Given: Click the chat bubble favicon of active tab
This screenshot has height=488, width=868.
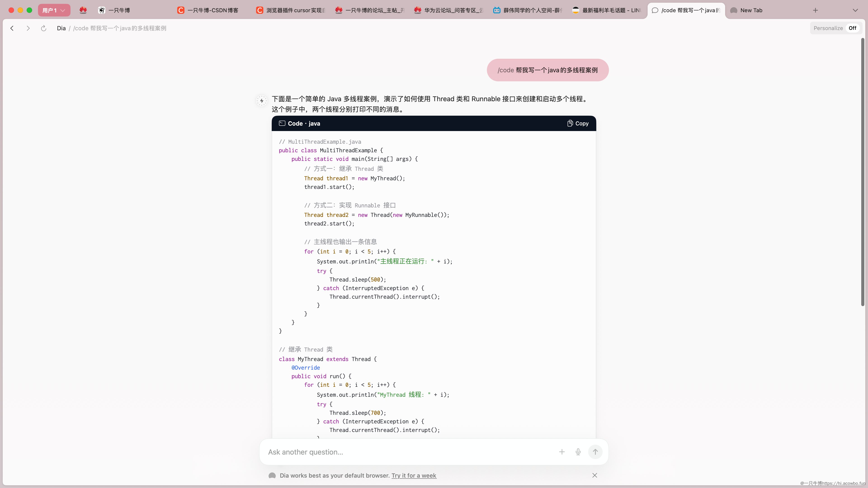Looking at the screenshot, I should click(x=655, y=10).
